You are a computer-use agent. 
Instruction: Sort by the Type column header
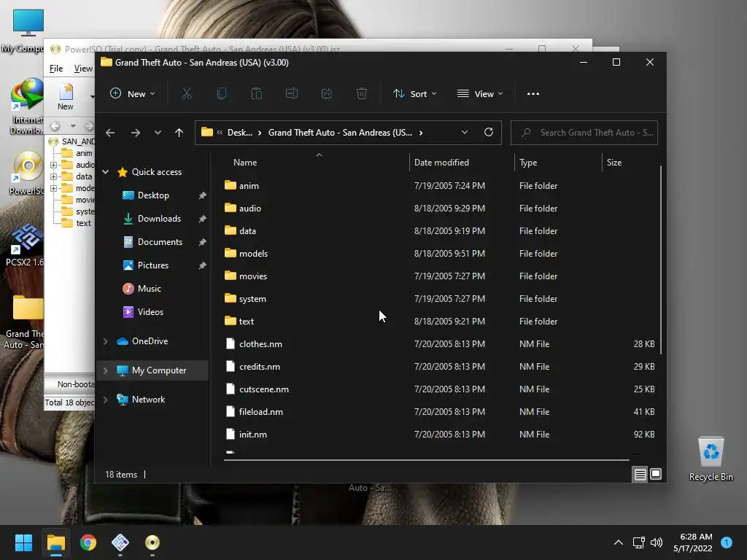(x=558, y=163)
